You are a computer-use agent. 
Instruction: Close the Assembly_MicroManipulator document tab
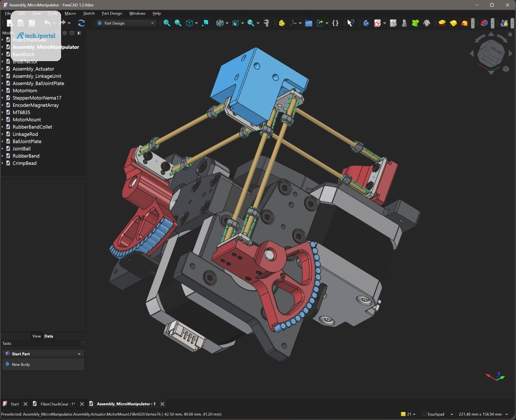(162, 404)
